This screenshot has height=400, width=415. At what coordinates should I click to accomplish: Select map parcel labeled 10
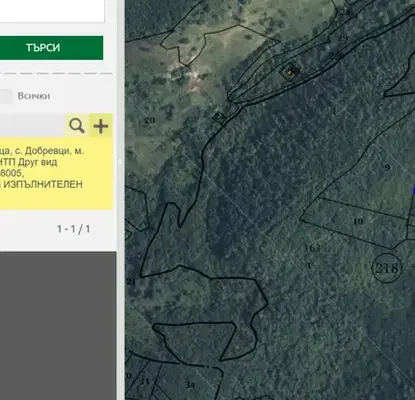coord(358,221)
